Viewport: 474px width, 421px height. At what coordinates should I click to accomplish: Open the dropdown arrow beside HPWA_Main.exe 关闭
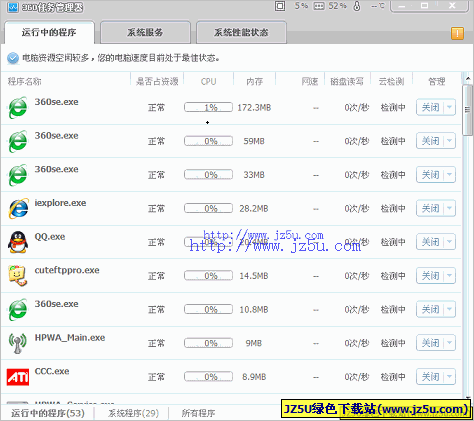(450, 343)
